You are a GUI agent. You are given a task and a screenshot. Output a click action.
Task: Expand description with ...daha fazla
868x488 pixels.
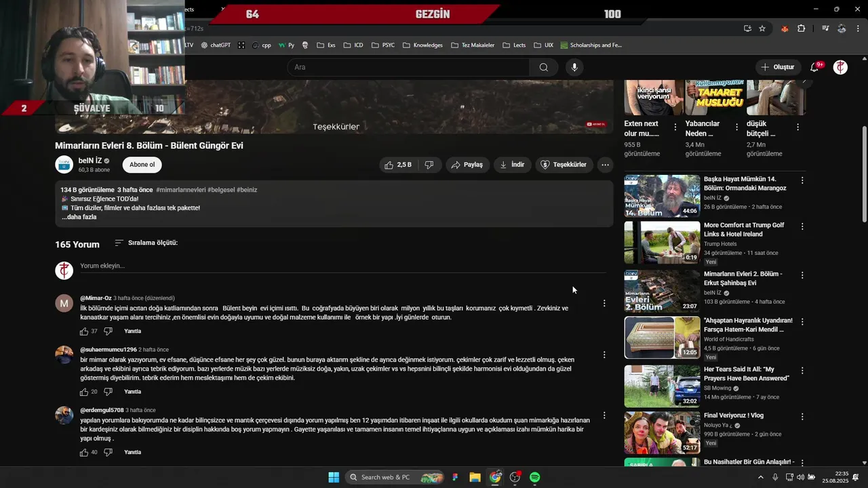pos(79,217)
